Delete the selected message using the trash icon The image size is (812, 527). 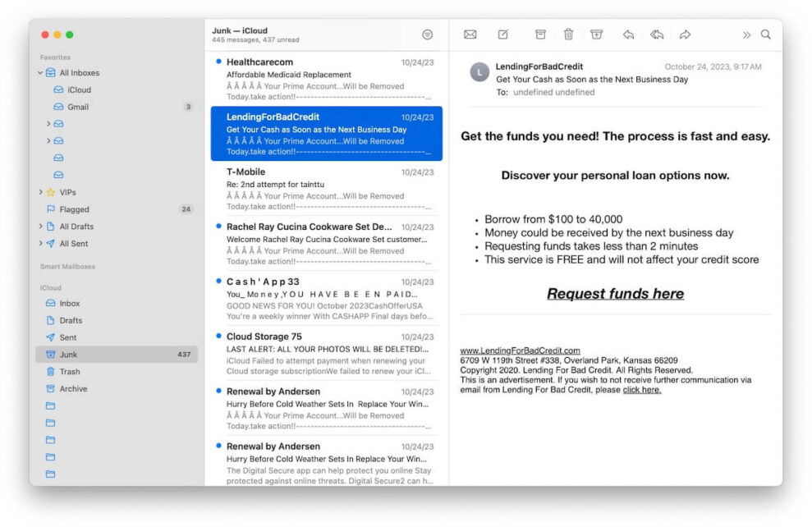(x=568, y=34)
